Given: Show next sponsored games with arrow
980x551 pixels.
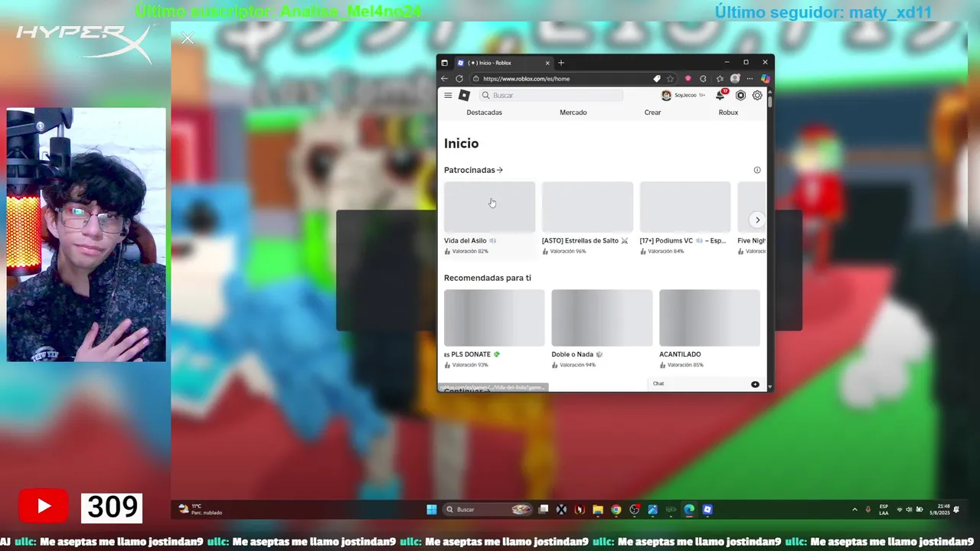Looking at the screenshot, I should coord(757,220).
